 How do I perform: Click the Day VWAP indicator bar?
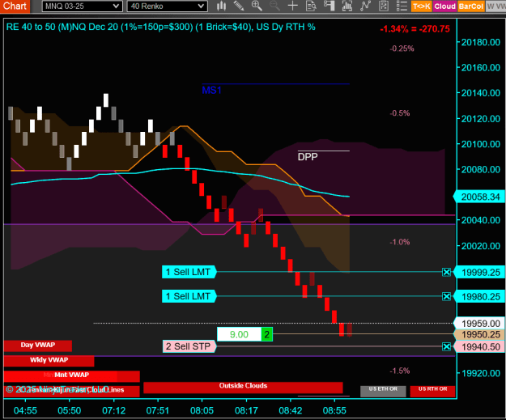coord(38,346)
